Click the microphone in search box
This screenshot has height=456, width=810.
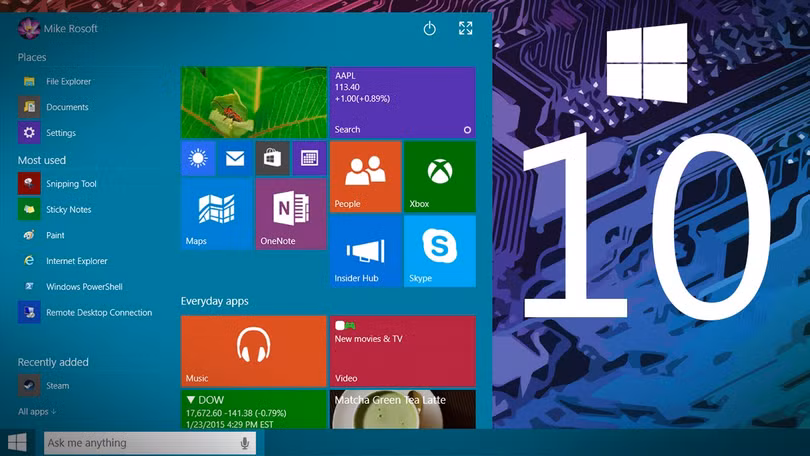[x=245, y=443]
